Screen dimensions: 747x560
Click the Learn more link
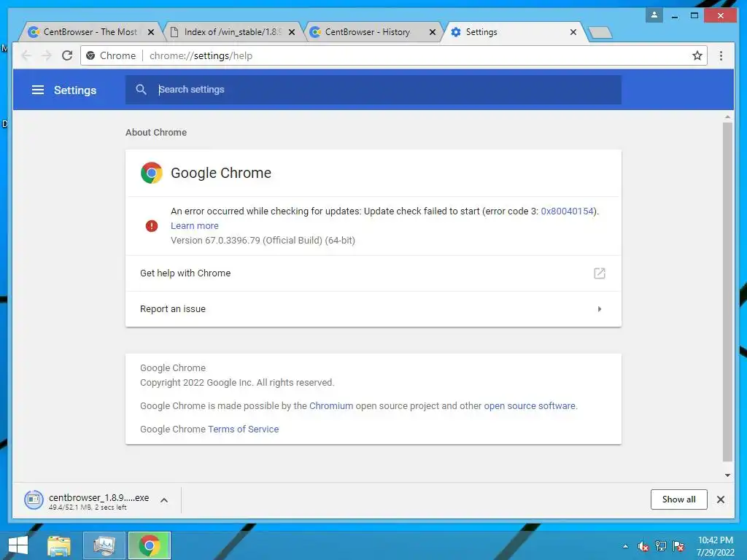pos(194,226)
